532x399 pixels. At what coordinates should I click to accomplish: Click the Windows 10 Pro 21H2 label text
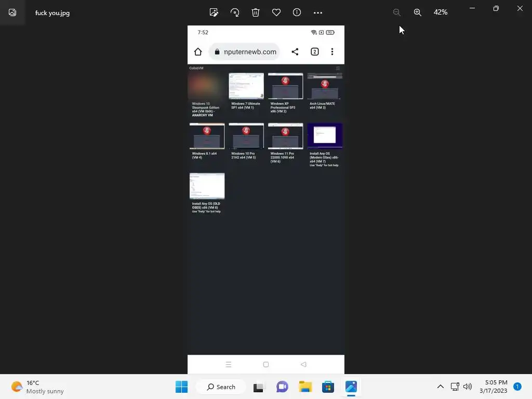(243, 155)
